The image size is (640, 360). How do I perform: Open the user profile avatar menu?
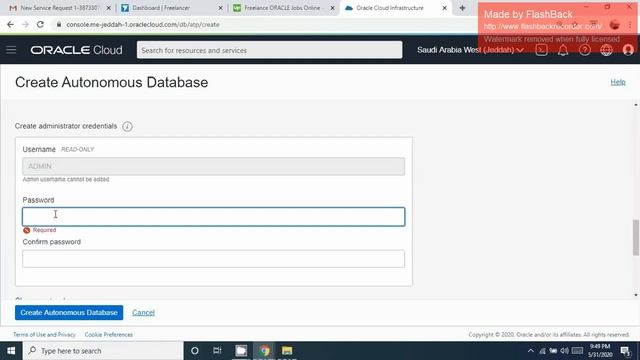[x=628, y=50]
